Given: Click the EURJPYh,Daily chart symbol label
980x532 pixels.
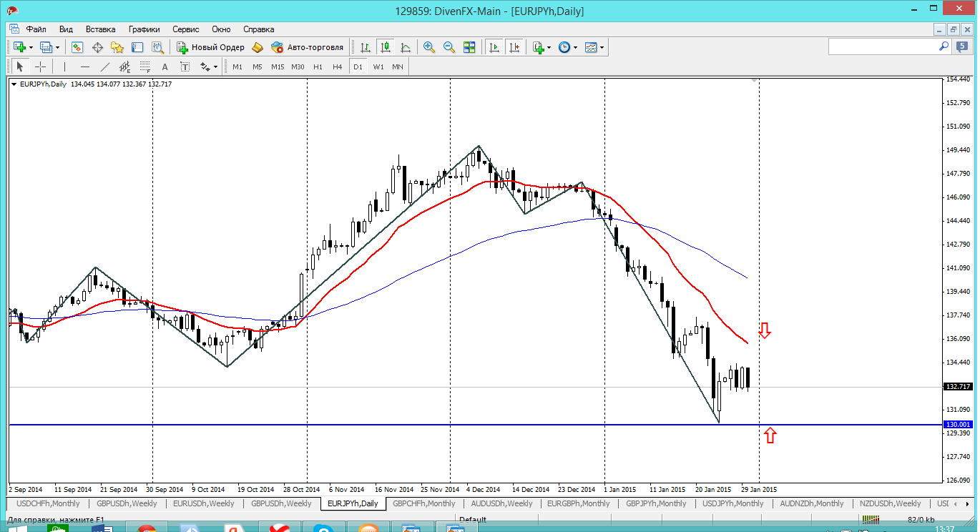Looking at the screenshot, I should [x=44, y=84].
